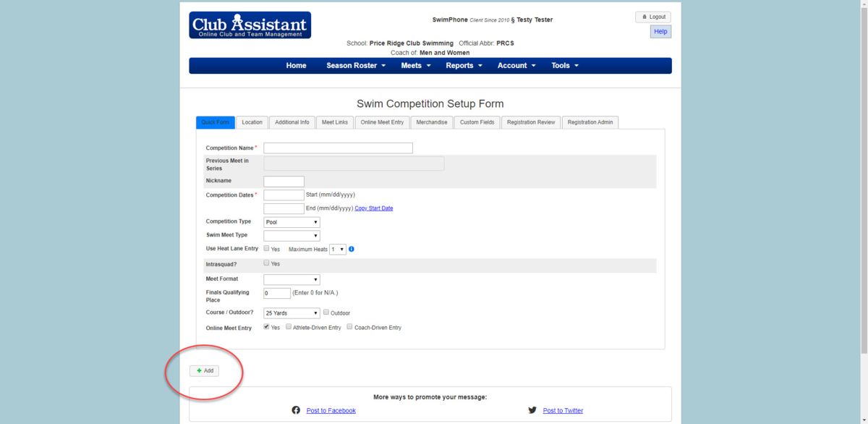868x424 pixels.
Task: Click the Club Assistant logo
Action: pos(250,25)
